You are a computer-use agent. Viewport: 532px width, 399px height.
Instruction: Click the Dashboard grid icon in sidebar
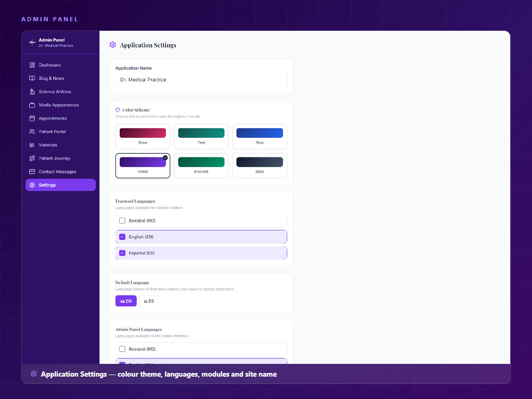pyautogui.click(x=32, y=65)
